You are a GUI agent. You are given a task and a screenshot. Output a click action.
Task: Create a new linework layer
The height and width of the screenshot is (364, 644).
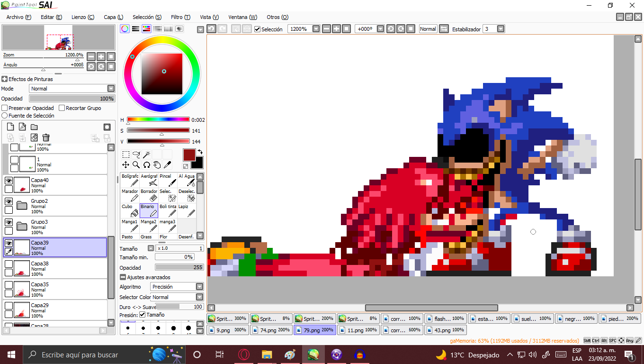22,127
